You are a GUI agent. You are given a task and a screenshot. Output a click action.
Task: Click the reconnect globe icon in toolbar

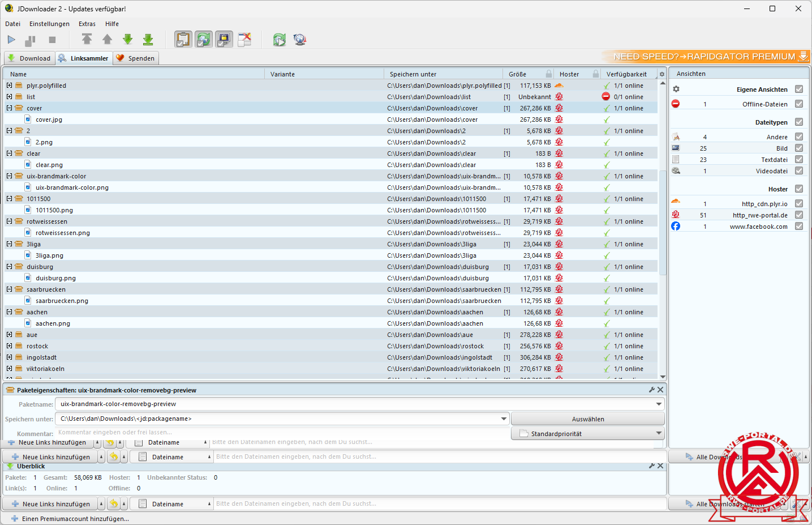pos(300,40)
